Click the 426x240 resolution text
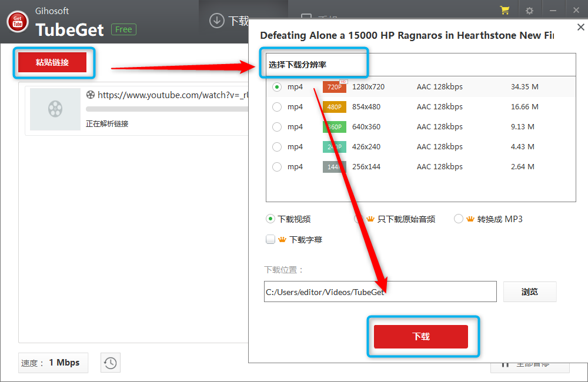This screenshot has width=588, height=382. (366, 146)
